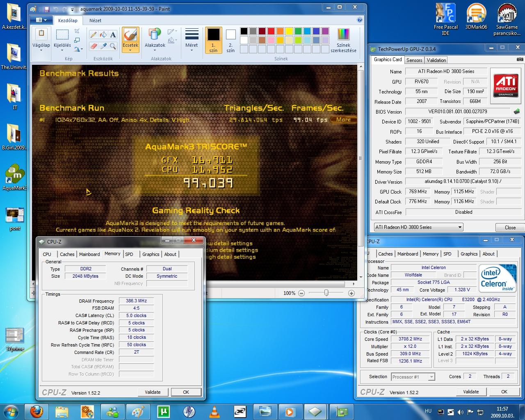
Task: Click the Resize icon in Kép group
Action: (x=77, y=40)
